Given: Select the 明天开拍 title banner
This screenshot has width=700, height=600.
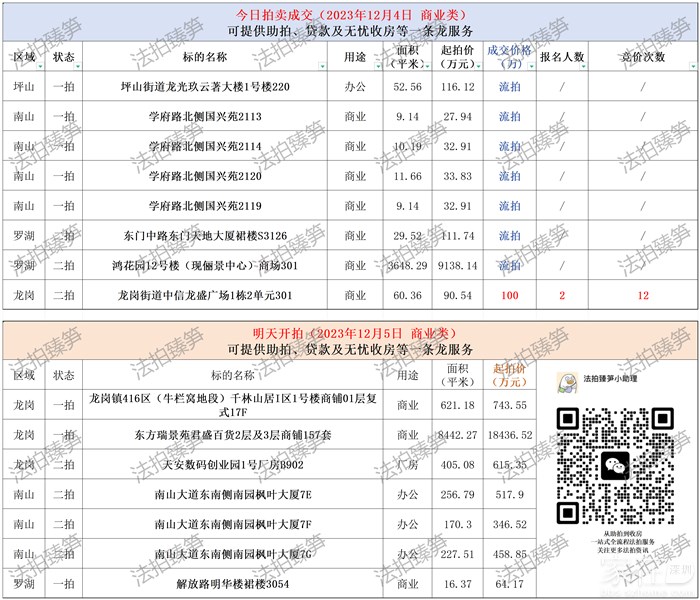Looking at the screenshot, I should pyautogui.click(x=349, y=332).
